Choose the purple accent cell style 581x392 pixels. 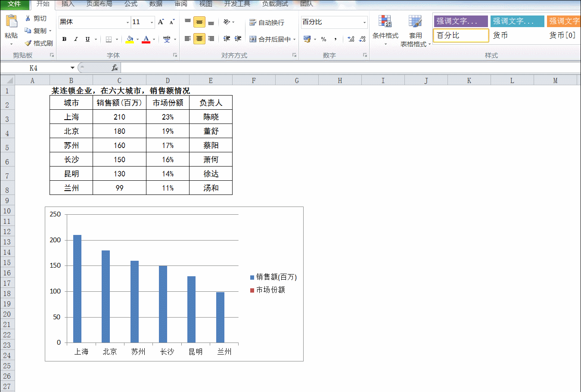(461, 21)
